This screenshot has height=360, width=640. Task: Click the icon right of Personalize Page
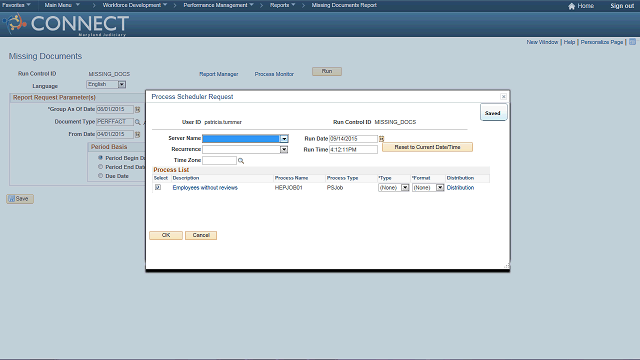coord(632,42)
